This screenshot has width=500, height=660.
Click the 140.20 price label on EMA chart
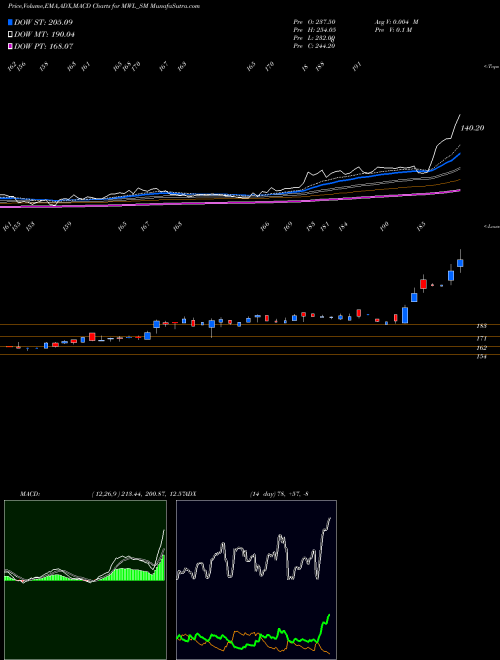pos(472,128)
